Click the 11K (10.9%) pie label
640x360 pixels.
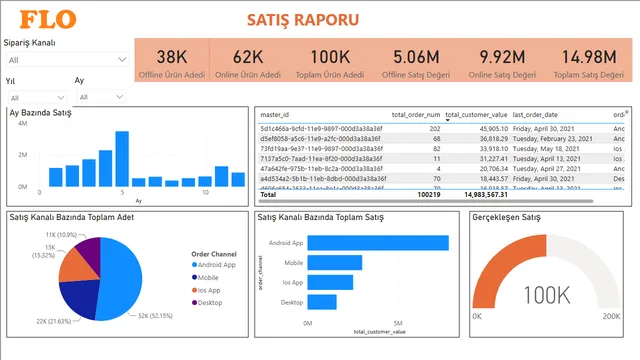(61, 235)
